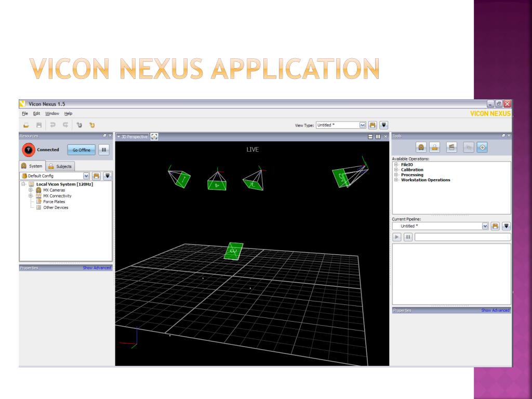Switch to the Subjects tab
Screen dimensions: 532x399
pyautogui.click(x=60, y=166)
